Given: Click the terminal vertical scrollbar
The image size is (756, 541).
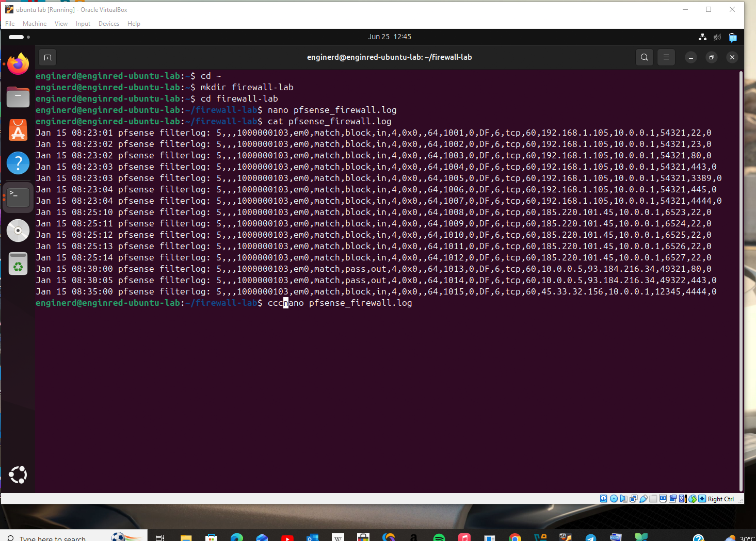Looking at the screenshot, I should (x=741, y=281).
